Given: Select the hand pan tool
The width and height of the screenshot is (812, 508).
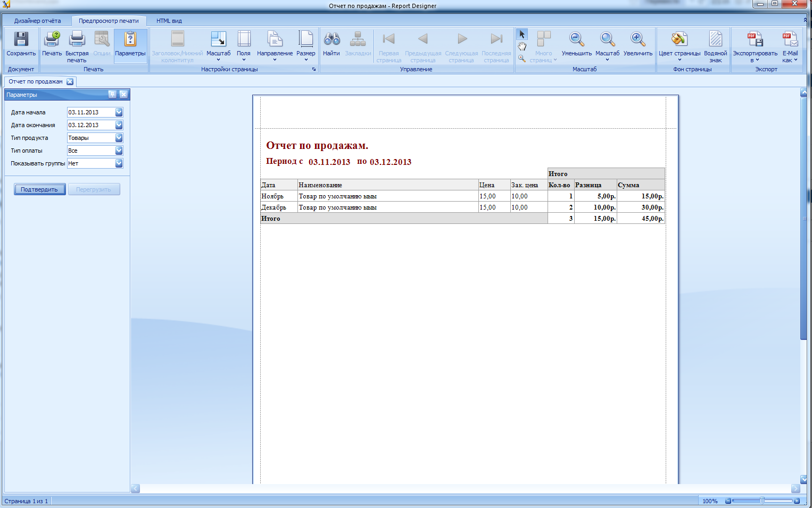Looking at the screenshot, I should point(522,47).
